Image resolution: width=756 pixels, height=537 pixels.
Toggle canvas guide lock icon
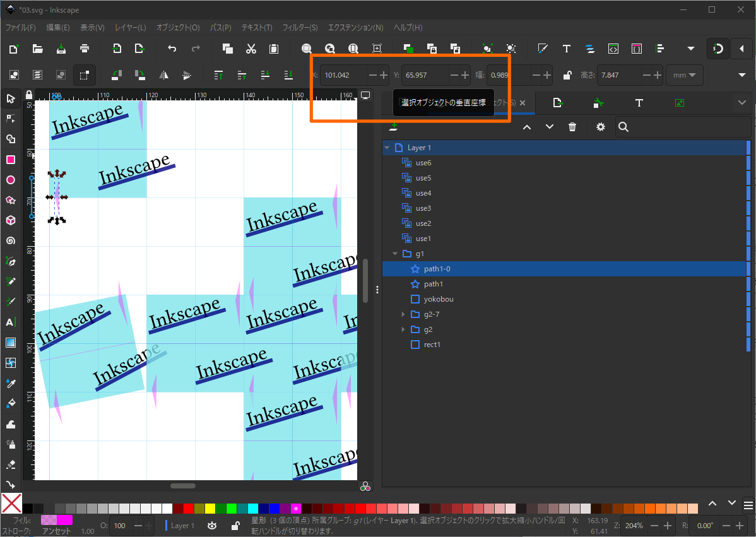(x=29, y=95)
